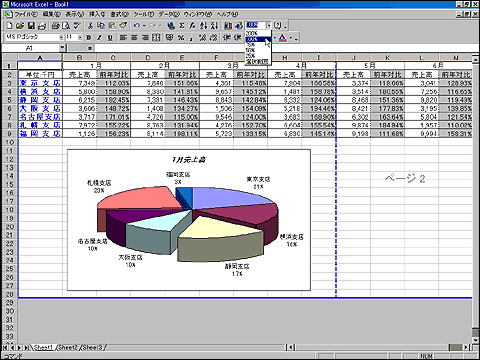Click the 福岡支店 link in column A
Viewport: 480px width, 360px height.
pos(40,133)
